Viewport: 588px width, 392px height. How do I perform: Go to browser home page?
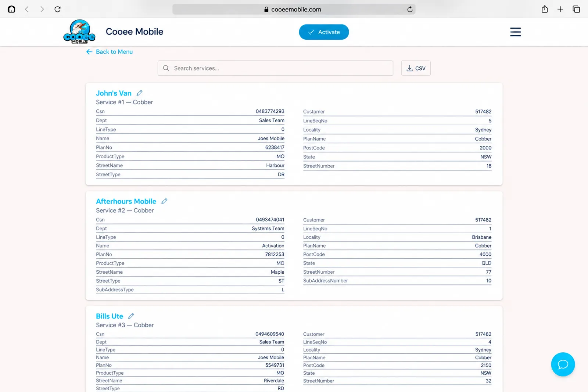[x=11, y=9]
